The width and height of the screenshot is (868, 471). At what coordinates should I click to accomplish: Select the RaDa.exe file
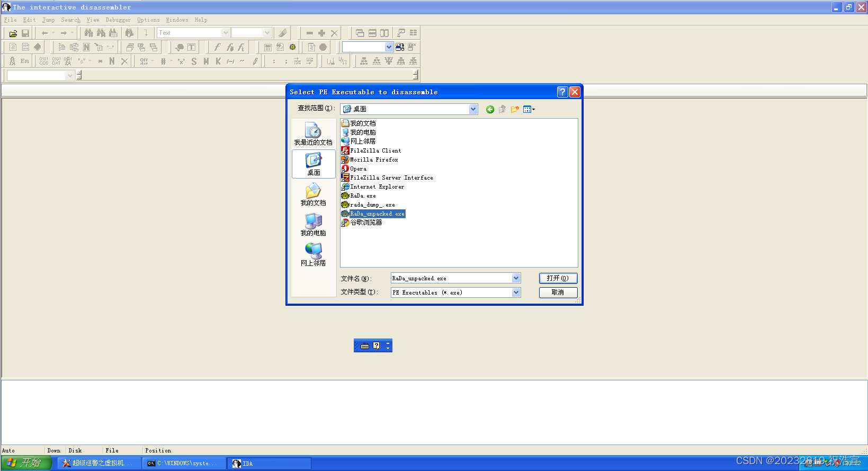click(x=359, y=196)
